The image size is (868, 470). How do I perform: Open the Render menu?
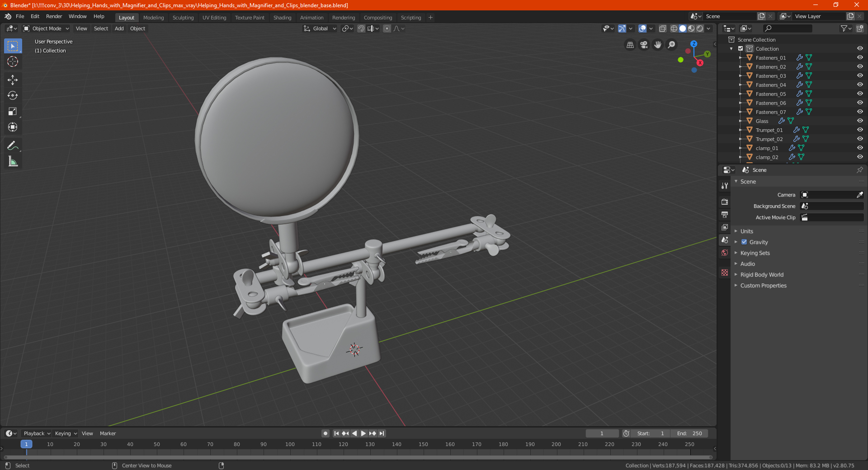coord(54,16)
